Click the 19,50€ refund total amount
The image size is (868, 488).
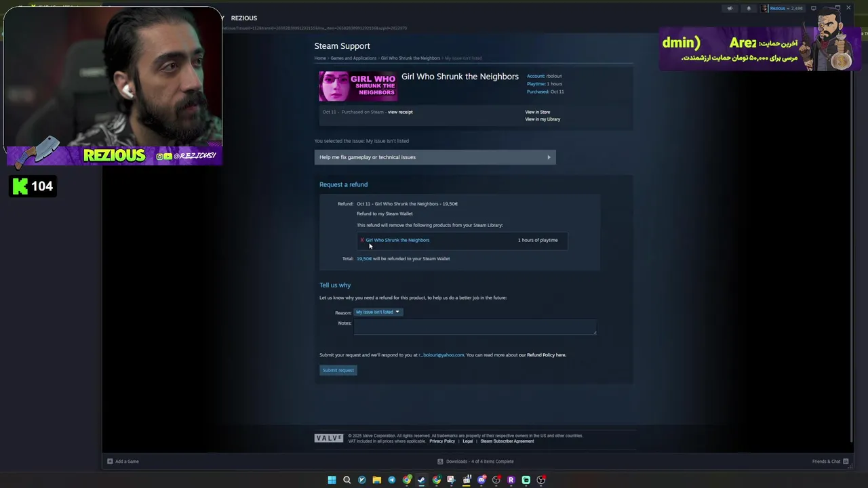(364, 258)
